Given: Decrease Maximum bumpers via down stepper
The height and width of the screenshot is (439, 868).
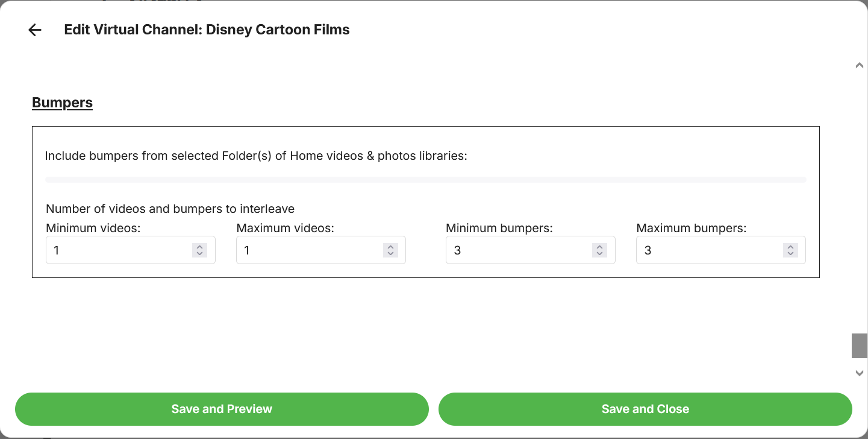Looking at the screenshot, I should [790, 253].
